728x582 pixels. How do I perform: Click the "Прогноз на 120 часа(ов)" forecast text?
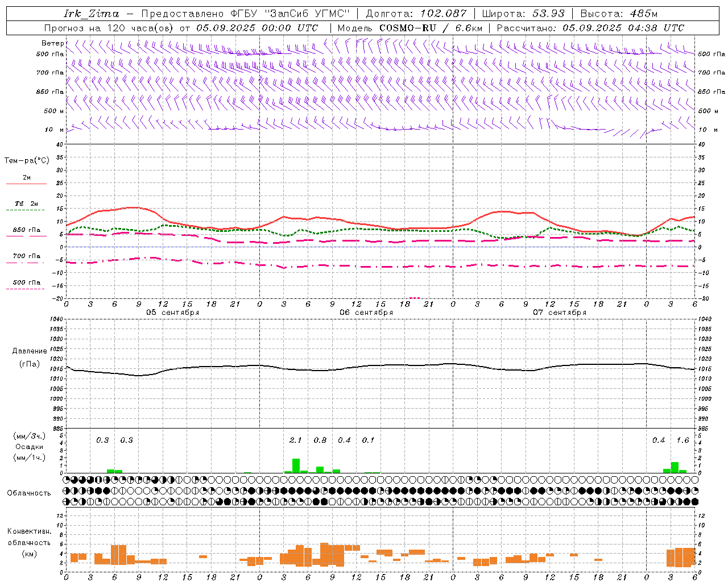click(x=109, y=28)
